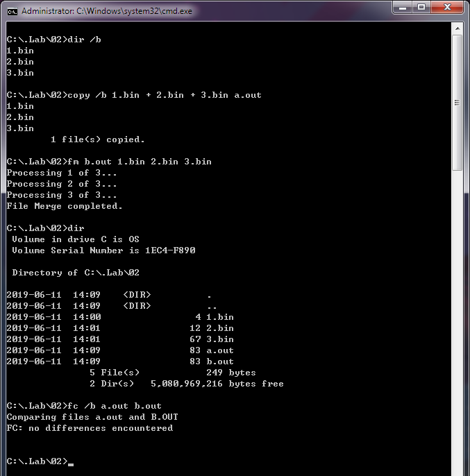470x476 pixels.
Task: Click the b.out directory listing row
Action: [120, 362]
